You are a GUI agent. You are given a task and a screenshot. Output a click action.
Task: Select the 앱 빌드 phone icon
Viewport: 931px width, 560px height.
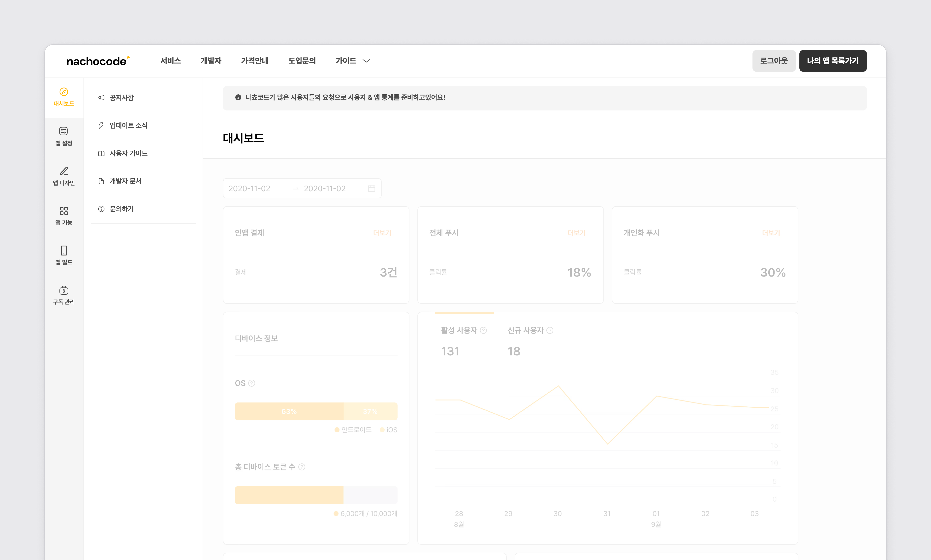(x=64, y=251)
